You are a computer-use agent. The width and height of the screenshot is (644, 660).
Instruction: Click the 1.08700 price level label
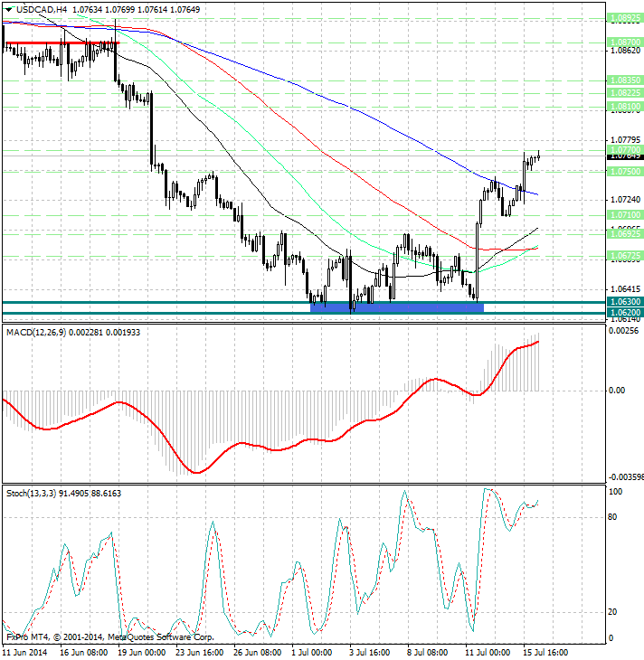625,42
